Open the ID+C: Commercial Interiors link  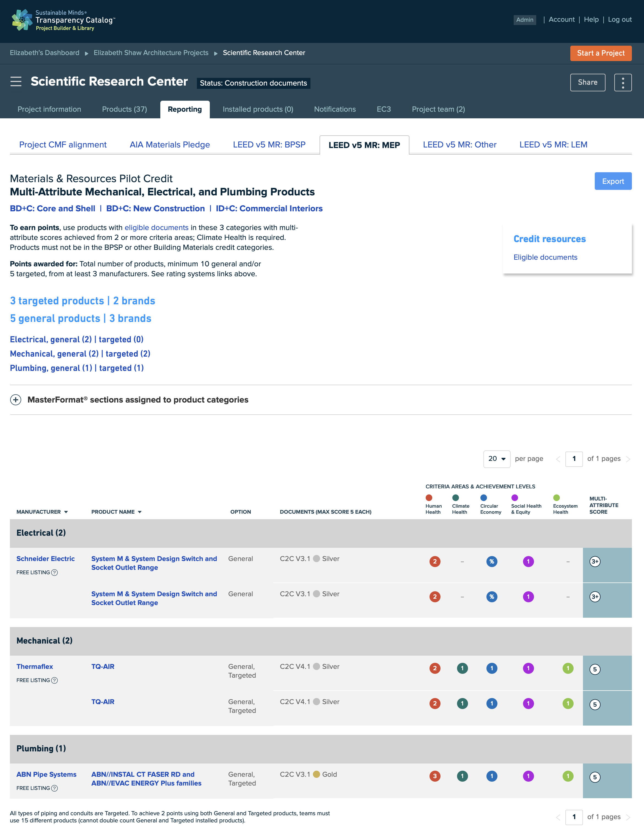click(x=269, y=209)
